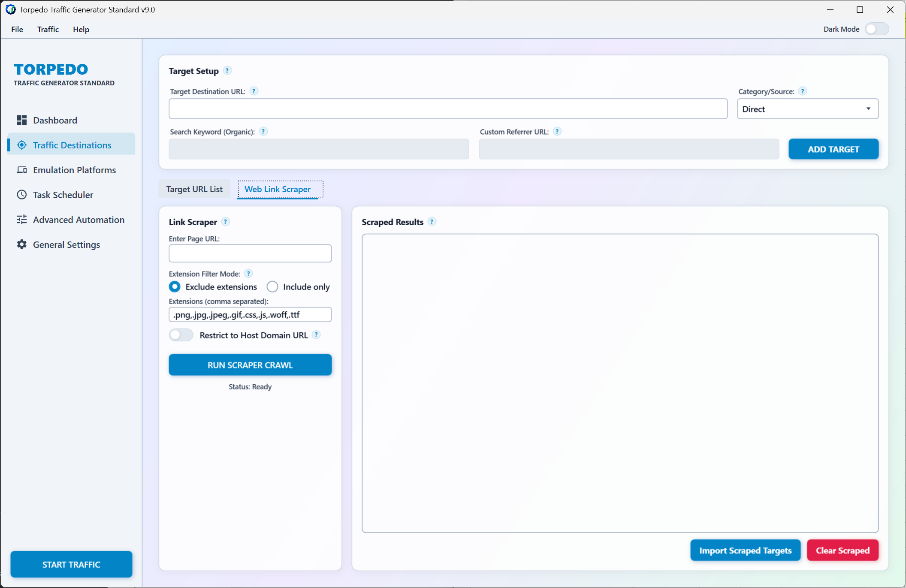Minimize the Torpedo window
The image size is (906, 588).
click(x=830, y=9)
